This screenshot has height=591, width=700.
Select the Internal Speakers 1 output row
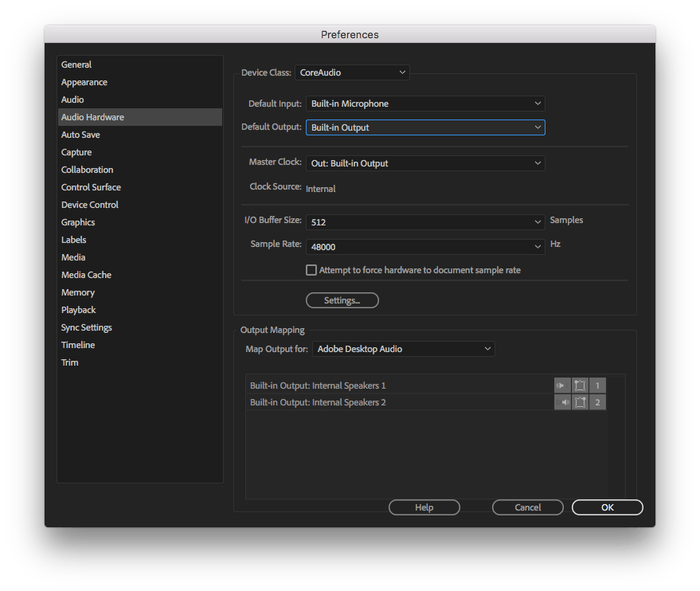pos(426,386)
